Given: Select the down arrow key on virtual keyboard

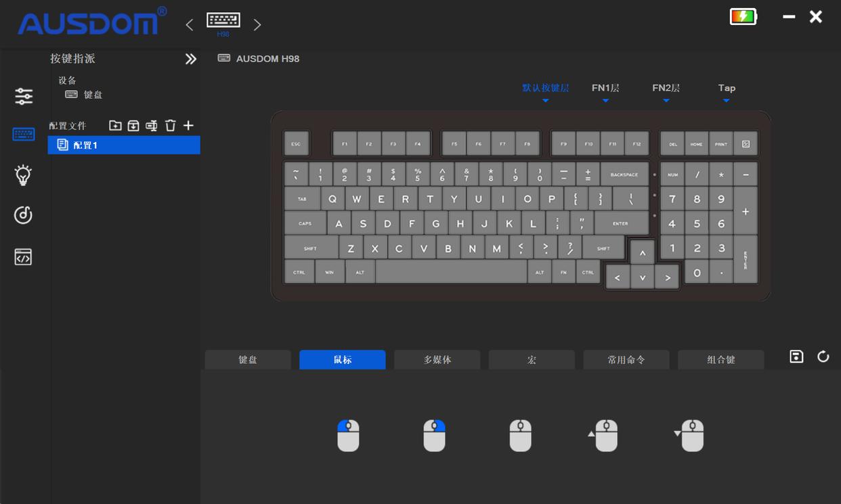Looking at the screenshot, I should tap(643, 277).
